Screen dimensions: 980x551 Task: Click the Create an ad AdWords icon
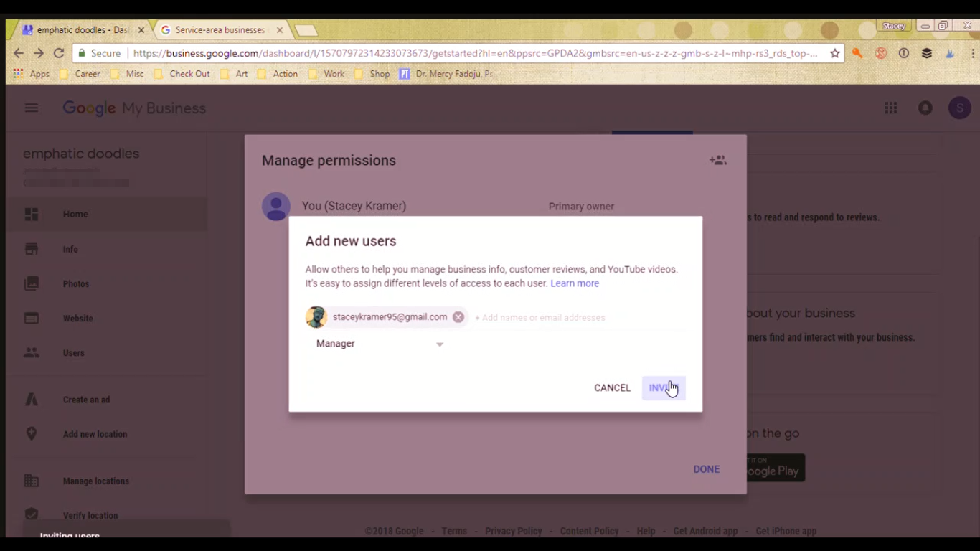click(32, 400)
